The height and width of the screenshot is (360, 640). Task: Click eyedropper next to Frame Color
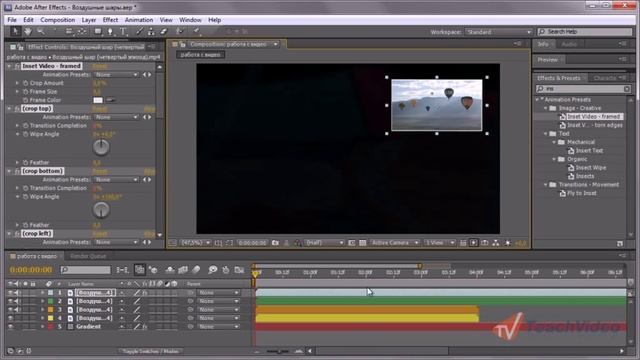111,100
